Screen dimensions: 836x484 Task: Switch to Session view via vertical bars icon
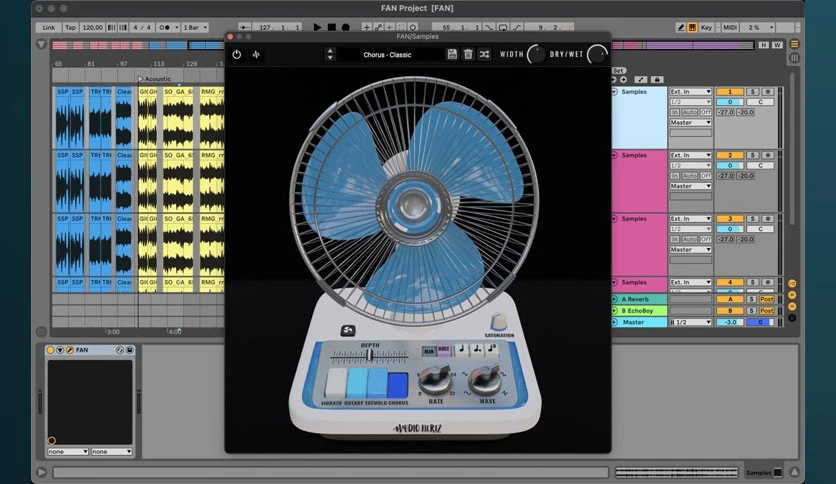click(x=794, y=58)
